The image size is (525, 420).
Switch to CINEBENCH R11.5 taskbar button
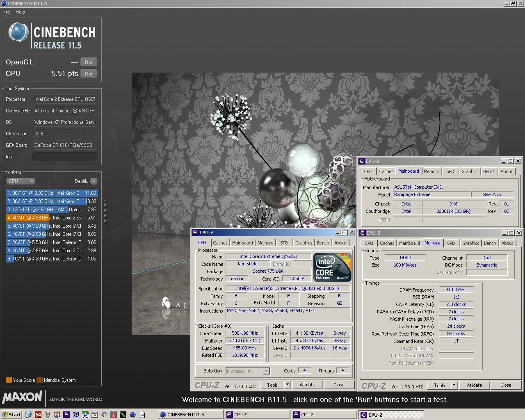click(x=190, y=415)
